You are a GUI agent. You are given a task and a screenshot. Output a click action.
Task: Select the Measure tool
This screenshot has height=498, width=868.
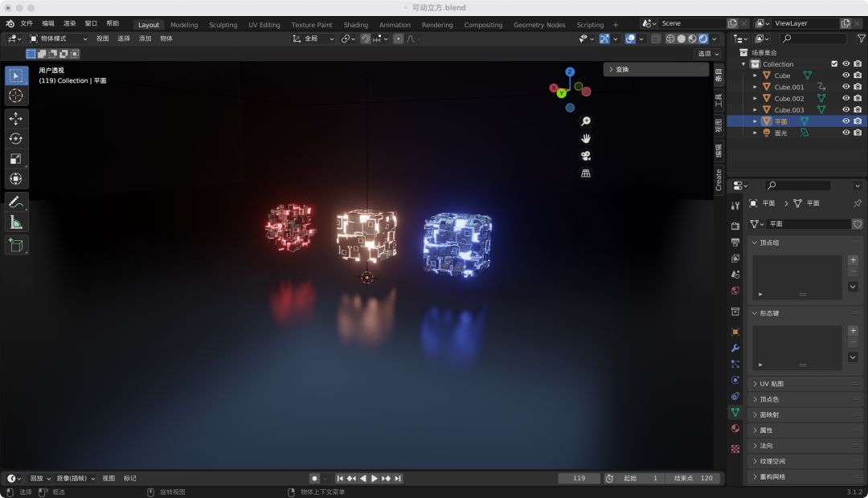16,222
